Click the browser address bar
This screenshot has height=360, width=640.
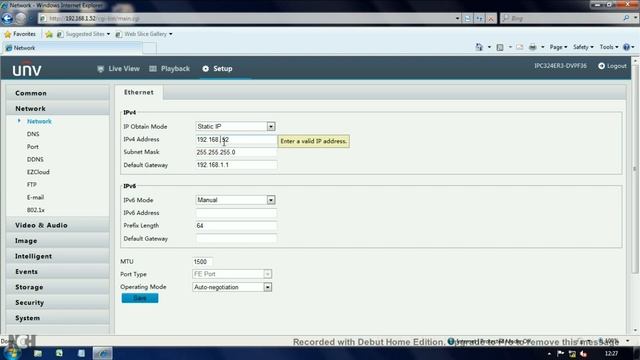(x=250, y=18)
